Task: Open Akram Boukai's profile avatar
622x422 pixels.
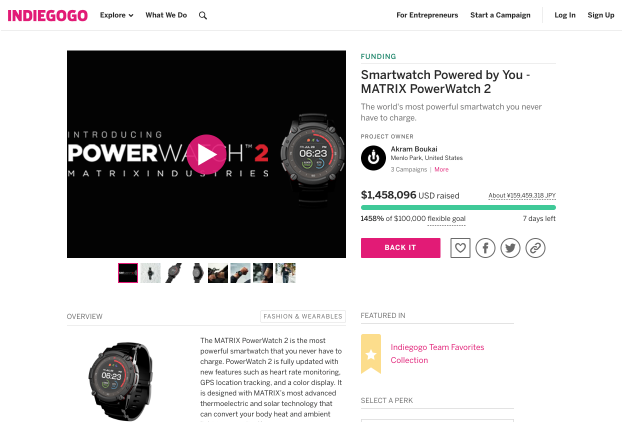Action: [x=373, y=158]
